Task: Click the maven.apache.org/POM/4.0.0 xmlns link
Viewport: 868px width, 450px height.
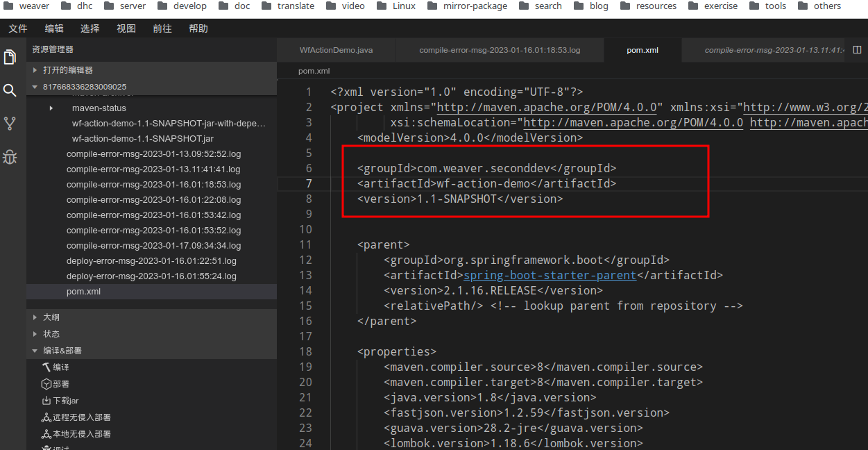Action: click(x=547, y=107)
